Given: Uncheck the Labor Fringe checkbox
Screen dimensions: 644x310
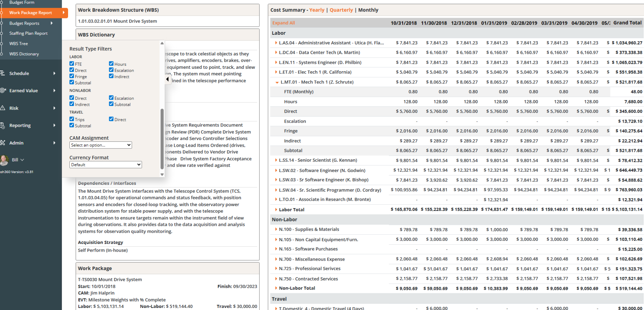Looking at the screenshot, I should tap(72, 76).
